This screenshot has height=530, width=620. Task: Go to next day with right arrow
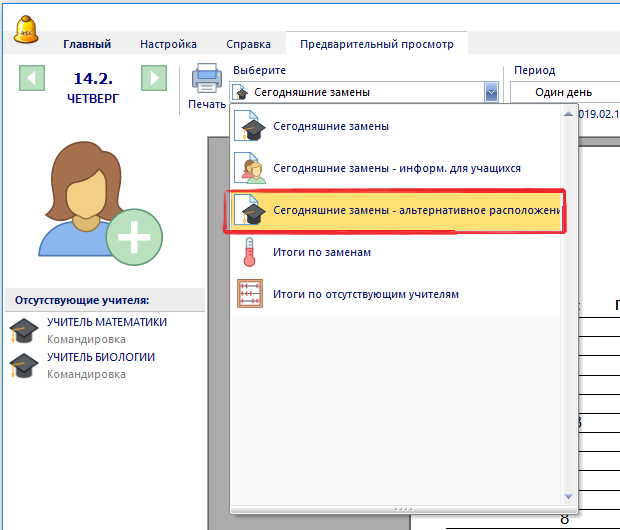(153, 78)
